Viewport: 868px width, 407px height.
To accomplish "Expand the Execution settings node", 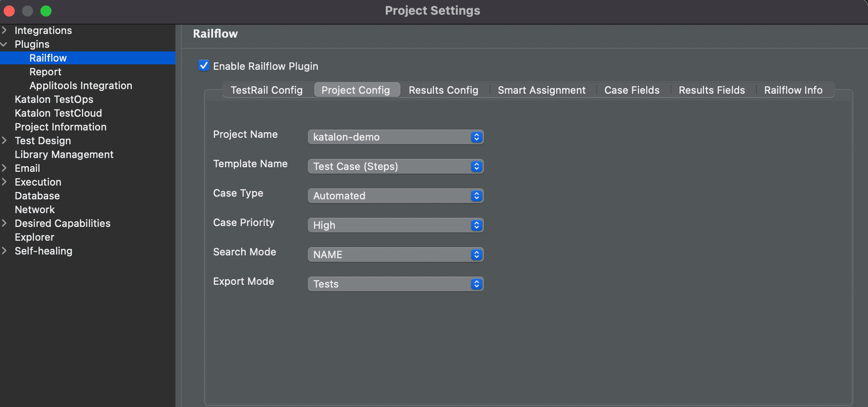I will pyautogui.click(x=4, y=182).
